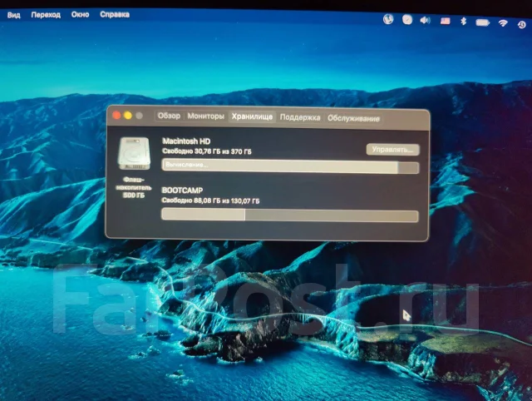Click the round white menu bar icon beside volume
The width and height of the screenshot is (532, 401).
point(407,20)
